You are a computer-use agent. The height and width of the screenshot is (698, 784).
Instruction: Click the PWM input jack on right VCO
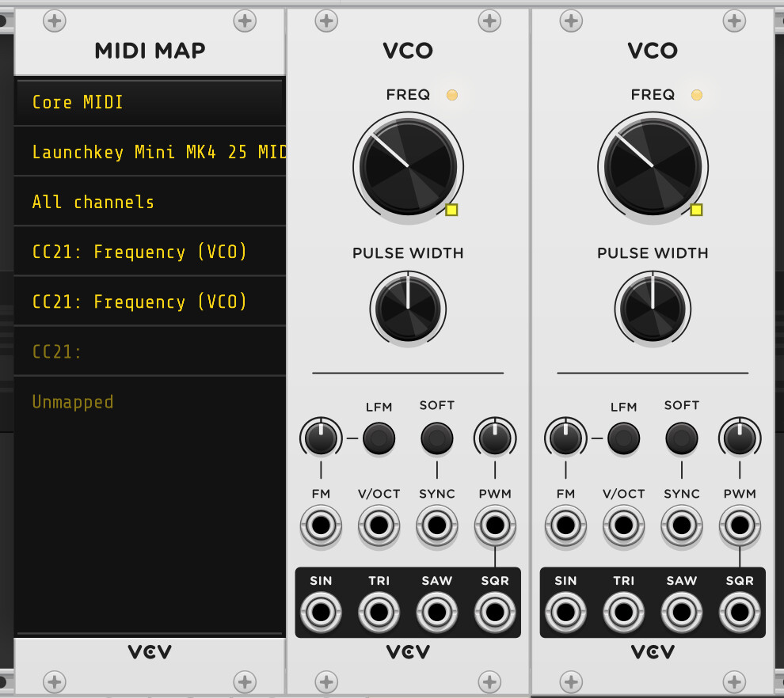[740, 525]
